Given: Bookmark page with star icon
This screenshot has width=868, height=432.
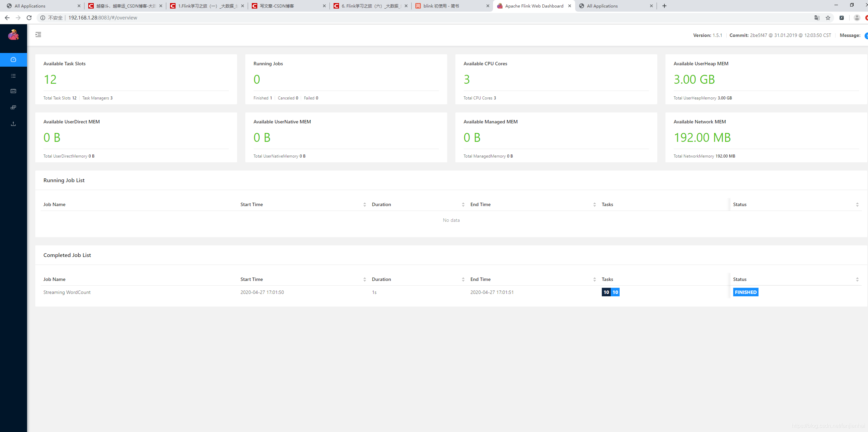Looking at the screenshot, I should [x=828, y=18].
